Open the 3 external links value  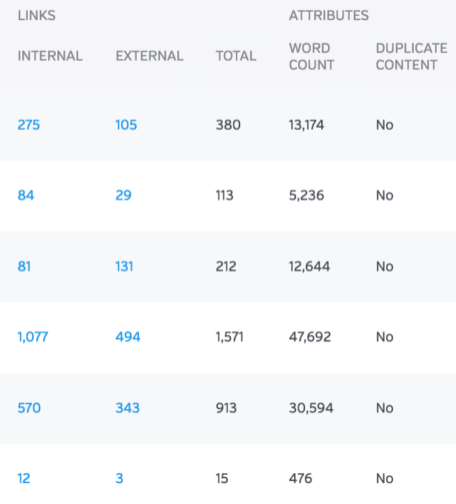[x=119, y=479]
